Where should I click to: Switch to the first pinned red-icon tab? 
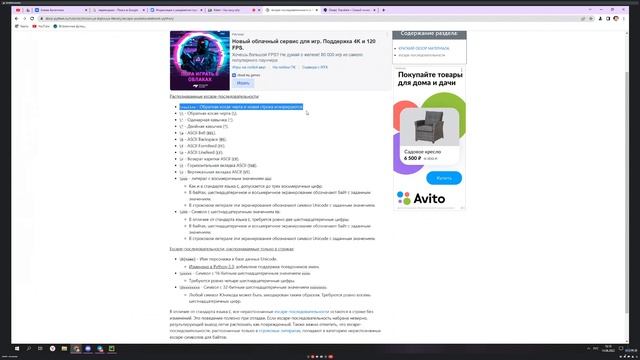coord(18,10)
